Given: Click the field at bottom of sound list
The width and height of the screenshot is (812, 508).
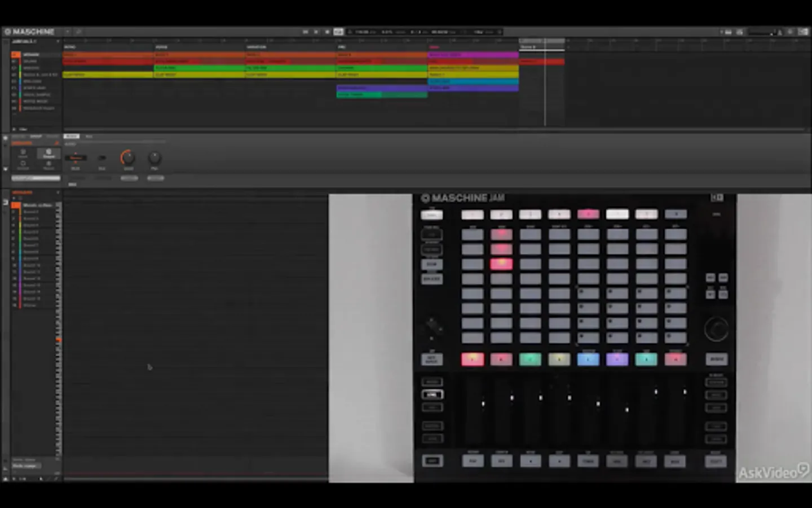Looking at the screenshot, I should click(x=26, y=466).
